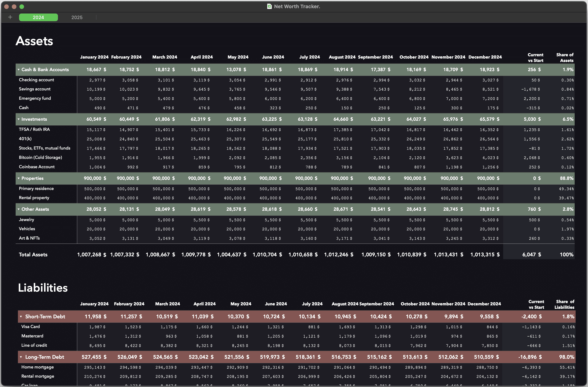Select Emergency fund change cell 2,200 $
588x387 pixels.
pos(532,99)
